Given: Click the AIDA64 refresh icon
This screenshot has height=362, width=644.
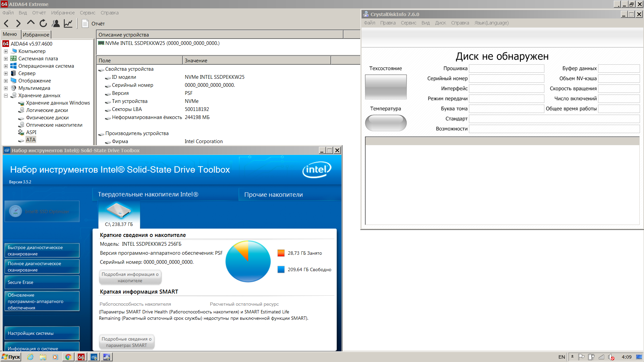Looking at the screenshot, I should pos(43,23).
